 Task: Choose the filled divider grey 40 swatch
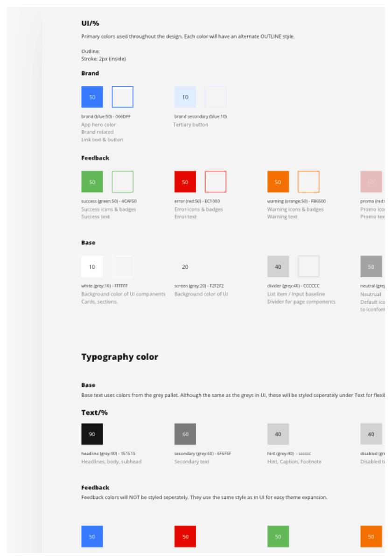(278, 266)
